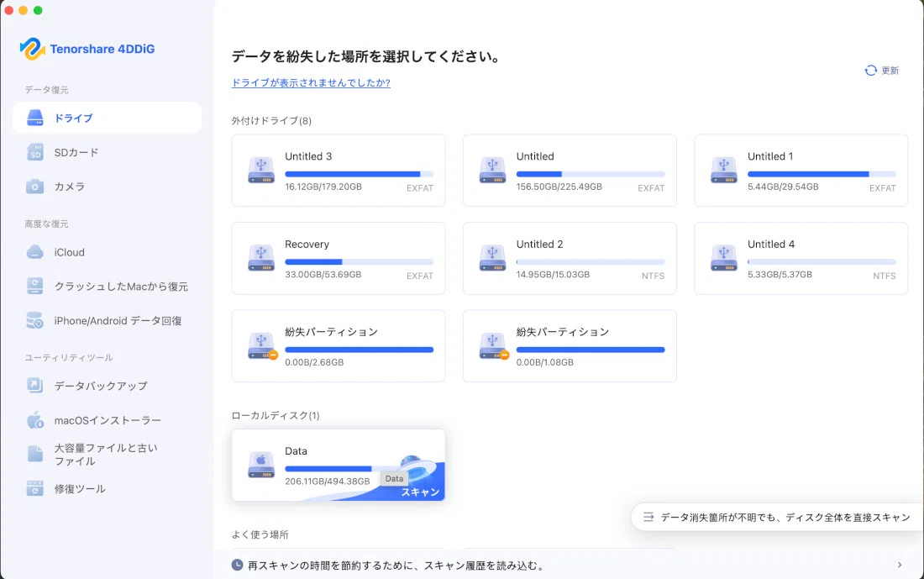
Task: Click the よく使う場所 section heading
Action: pyautogui.click(x=260, y=534)
